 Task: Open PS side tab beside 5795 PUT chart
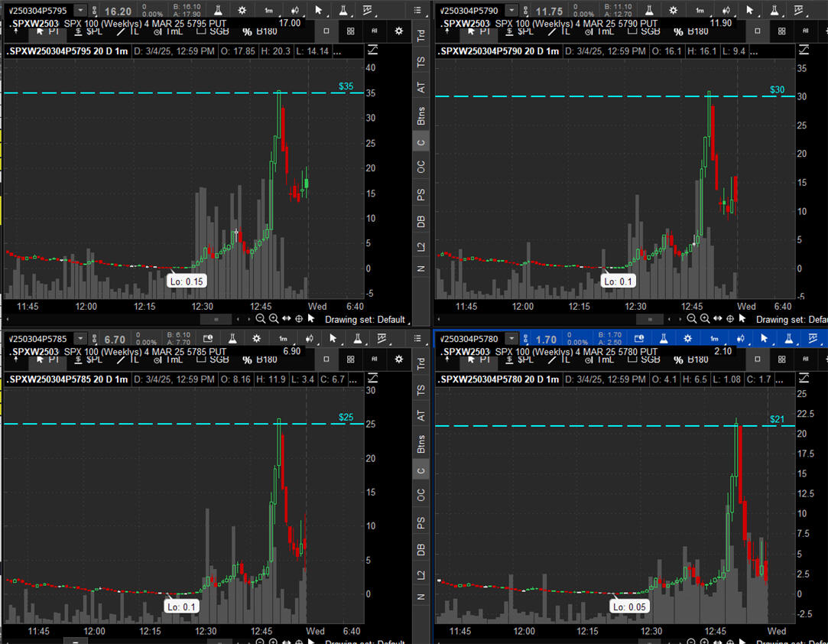420,194
